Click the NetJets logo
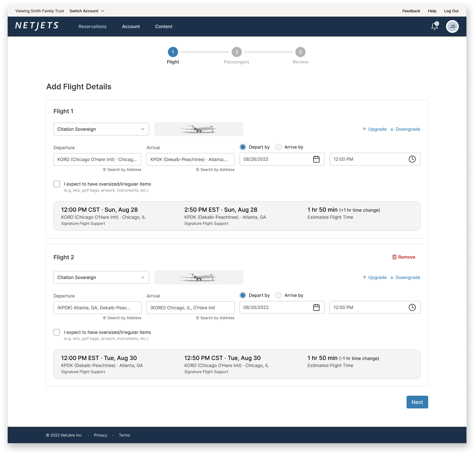 (x=37, y=26)
